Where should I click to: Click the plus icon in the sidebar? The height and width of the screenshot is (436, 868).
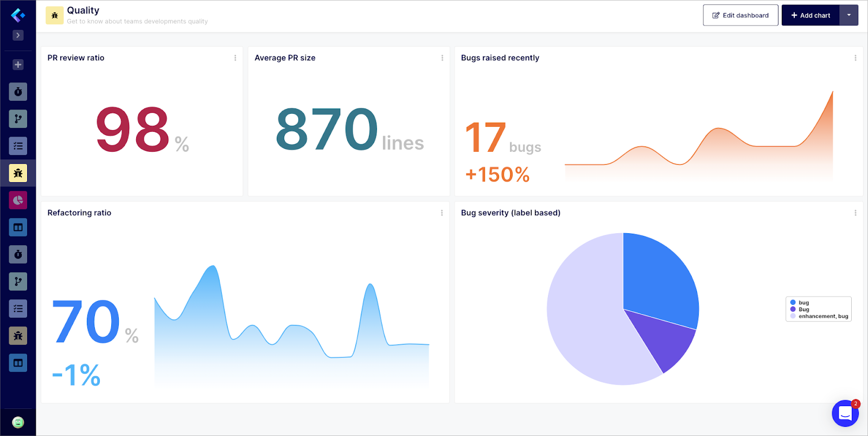18,65
